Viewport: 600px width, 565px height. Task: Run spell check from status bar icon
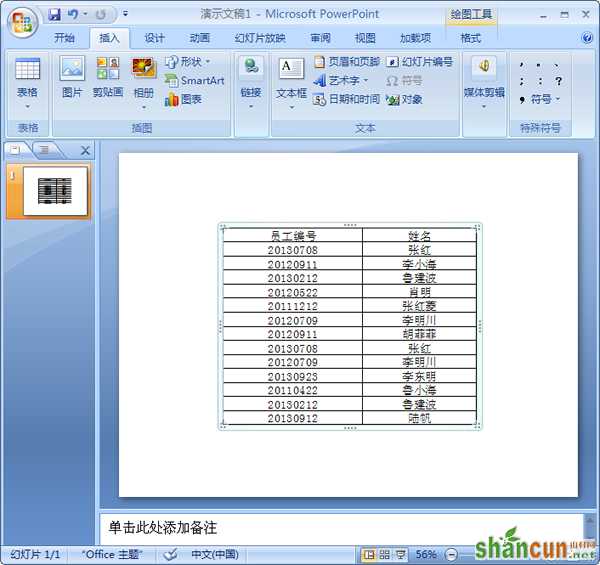(x=170, y=554)
